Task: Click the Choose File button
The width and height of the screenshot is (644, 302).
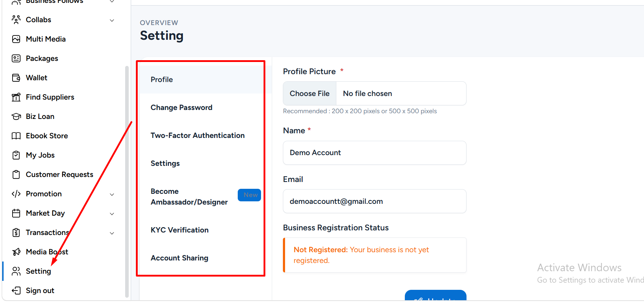Action: click(x=309, y=94)
